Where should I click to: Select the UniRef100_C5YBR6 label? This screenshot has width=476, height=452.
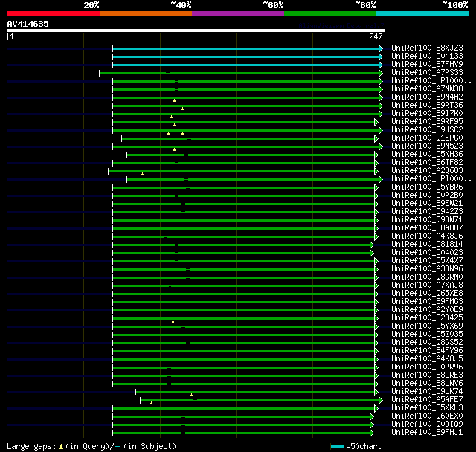(427, 187)
